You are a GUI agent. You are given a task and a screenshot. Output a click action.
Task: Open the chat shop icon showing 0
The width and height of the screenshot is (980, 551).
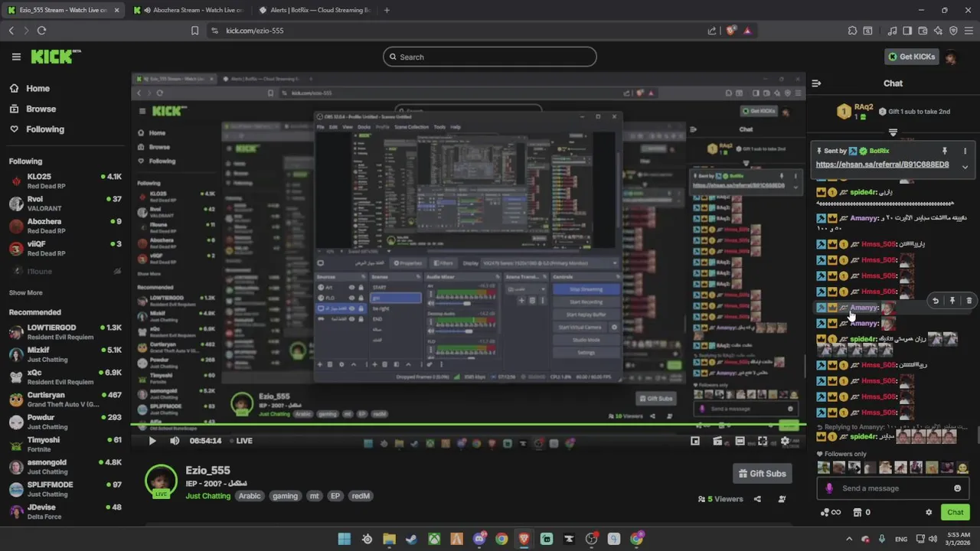click(x=861, y=512)
